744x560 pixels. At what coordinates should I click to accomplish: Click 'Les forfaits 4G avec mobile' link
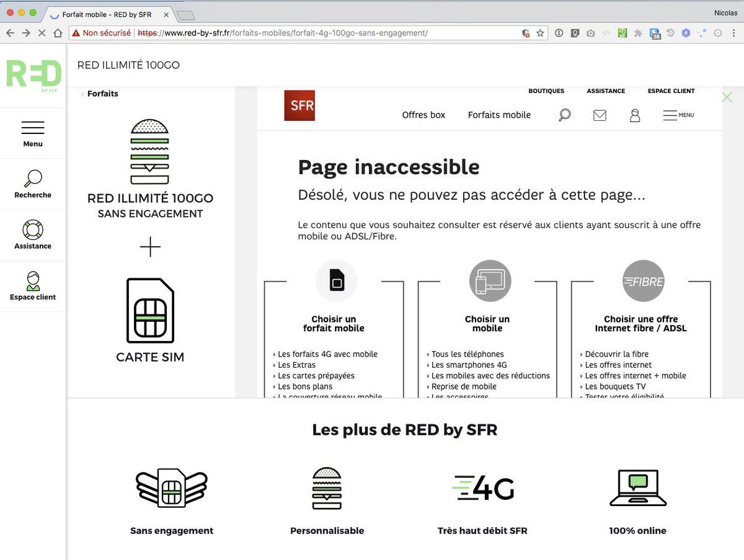pyautogui.click(x=327, y=354)
